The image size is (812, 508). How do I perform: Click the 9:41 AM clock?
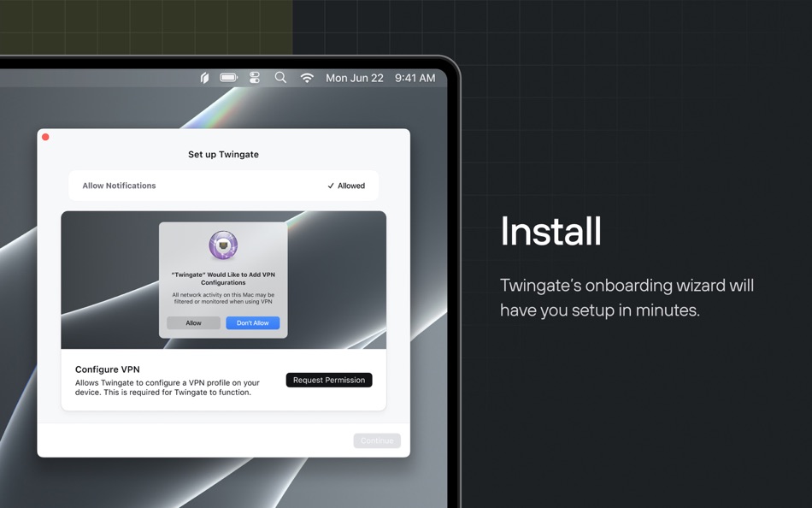(x=415, y=78)
